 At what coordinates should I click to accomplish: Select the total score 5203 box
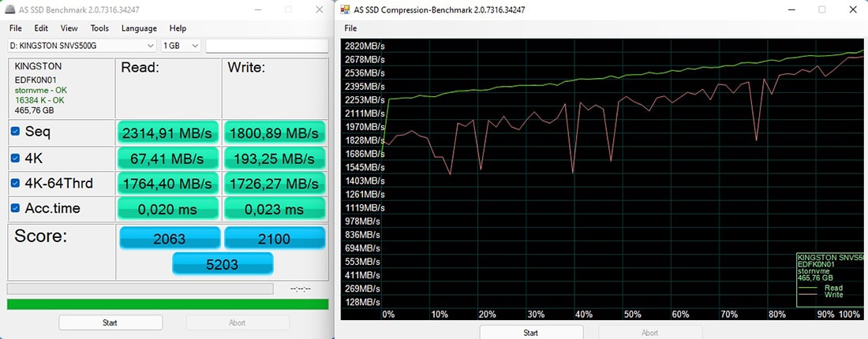click(x=223, y=264)
